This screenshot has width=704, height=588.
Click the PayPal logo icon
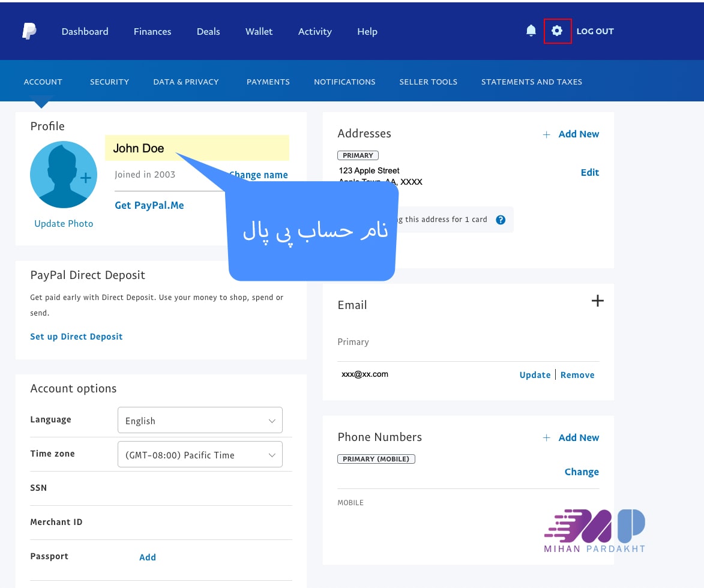tap(29, 31)
